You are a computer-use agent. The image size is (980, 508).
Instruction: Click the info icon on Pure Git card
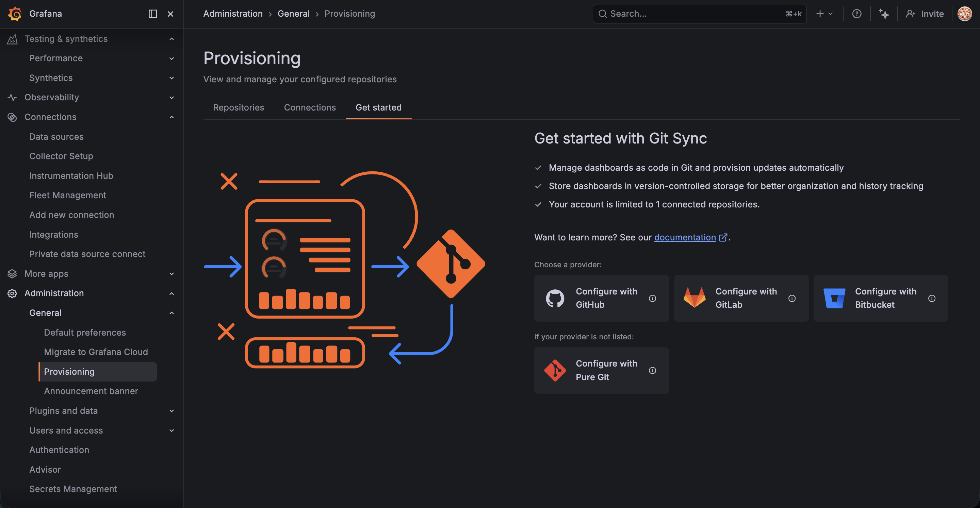point(652,370)
